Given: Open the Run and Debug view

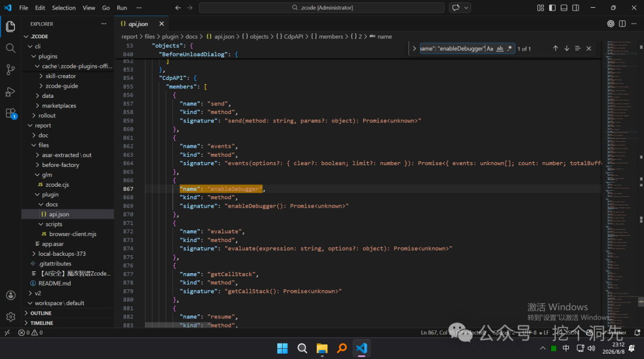Looking at the screenshot, I should tap(11, 92).
